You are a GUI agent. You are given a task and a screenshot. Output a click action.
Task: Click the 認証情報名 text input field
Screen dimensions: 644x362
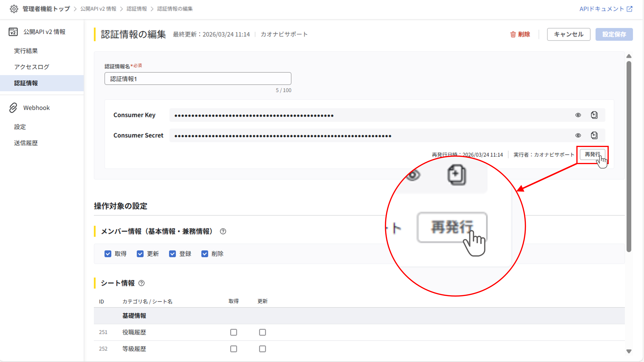197,79
